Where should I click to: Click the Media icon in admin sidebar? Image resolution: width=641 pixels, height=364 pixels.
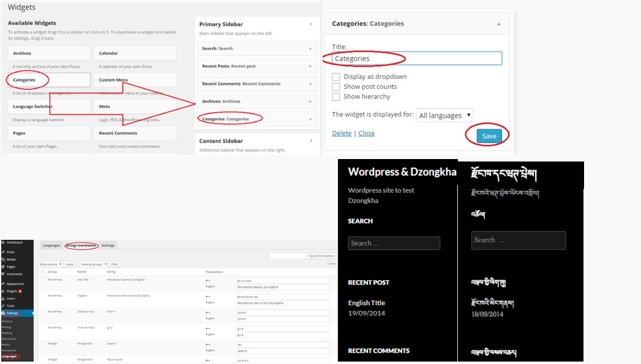4,259
